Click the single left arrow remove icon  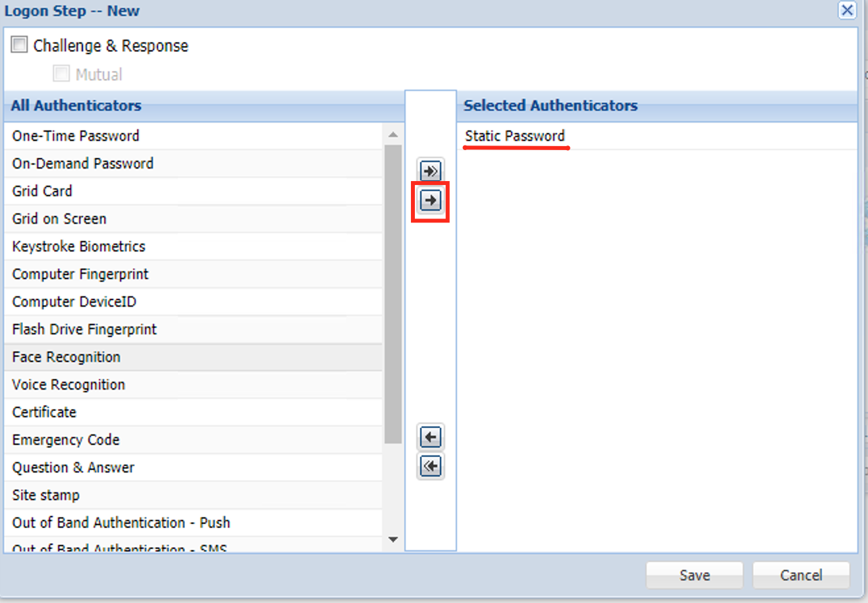pos(431,437)
